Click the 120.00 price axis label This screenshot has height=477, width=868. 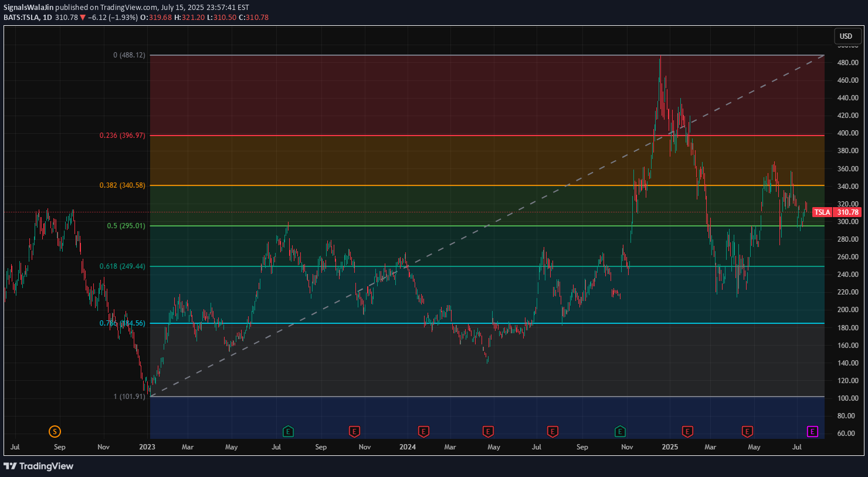pyautogui.click(x=848, y=381)
